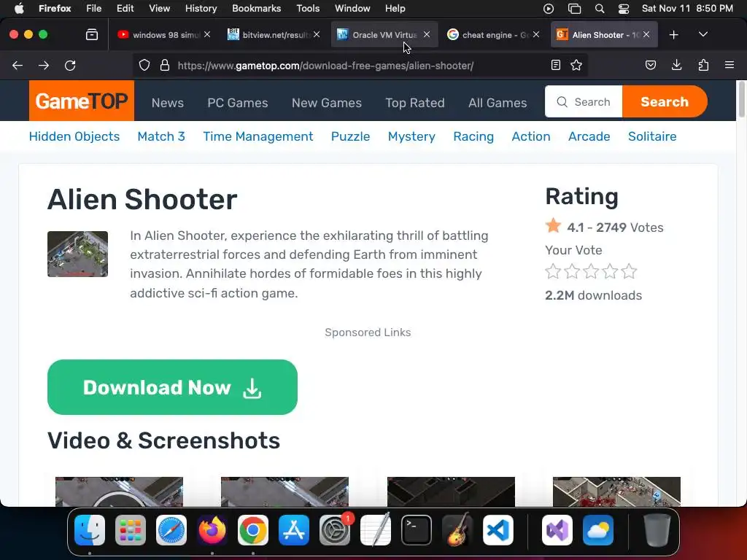This screenshot has height=560, width=747.
Task: Click the Alien Shooter game thumbnail
Action: (77, 254)
